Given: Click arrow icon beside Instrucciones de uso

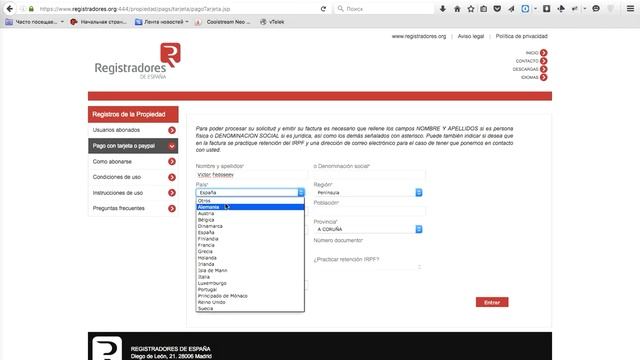Looking at the screenshot, I should coord(172,193).
